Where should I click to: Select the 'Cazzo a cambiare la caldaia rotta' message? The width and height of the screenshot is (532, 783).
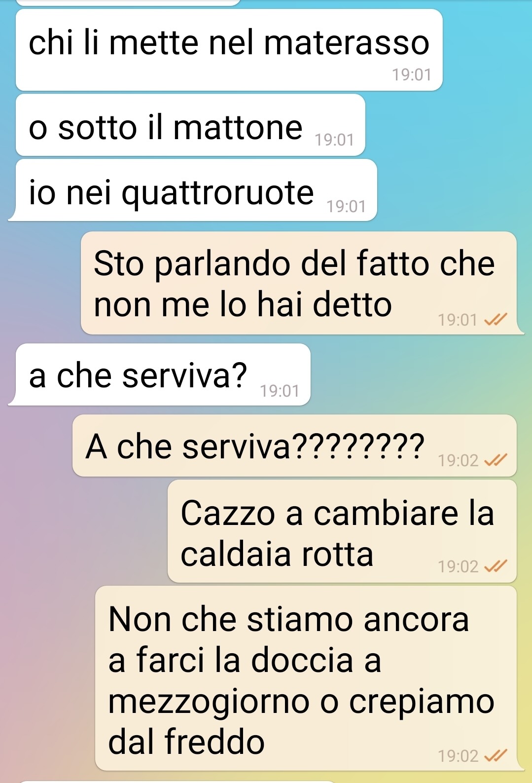click(x=342, y=531)
